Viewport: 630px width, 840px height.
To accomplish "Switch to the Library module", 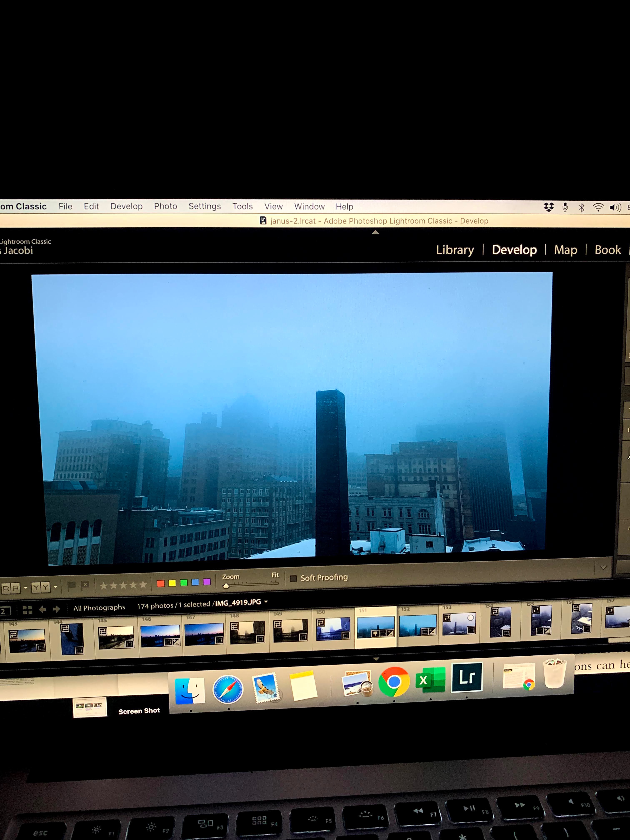I will click(x=455, y=250).
